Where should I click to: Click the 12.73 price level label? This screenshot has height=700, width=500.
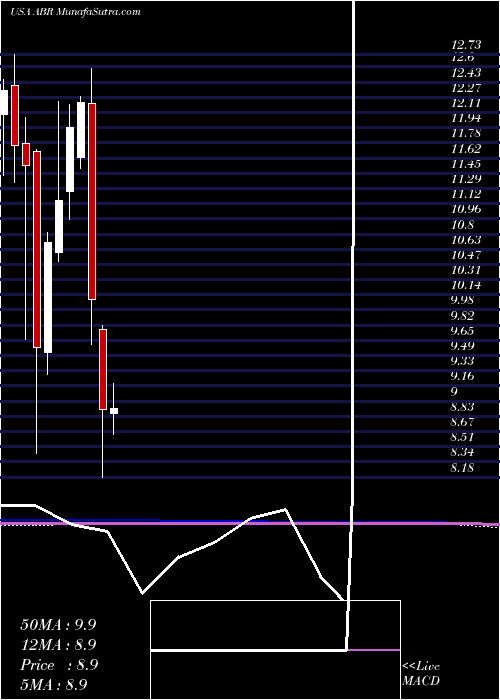(x=466, y=45)
